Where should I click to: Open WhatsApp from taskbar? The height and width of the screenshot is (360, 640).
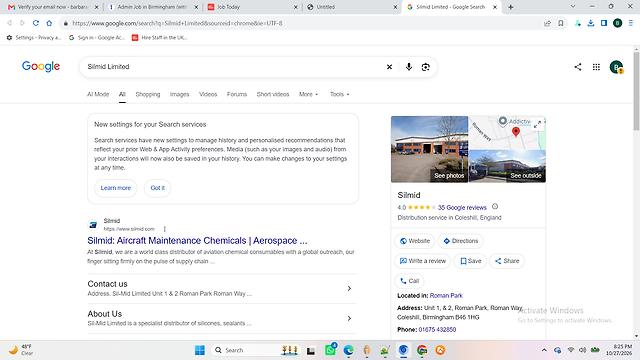click(x=330, y=350)
